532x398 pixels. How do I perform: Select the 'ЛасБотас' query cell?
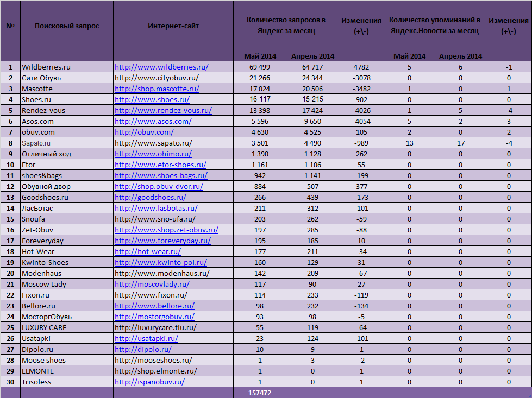click(67, 208)
